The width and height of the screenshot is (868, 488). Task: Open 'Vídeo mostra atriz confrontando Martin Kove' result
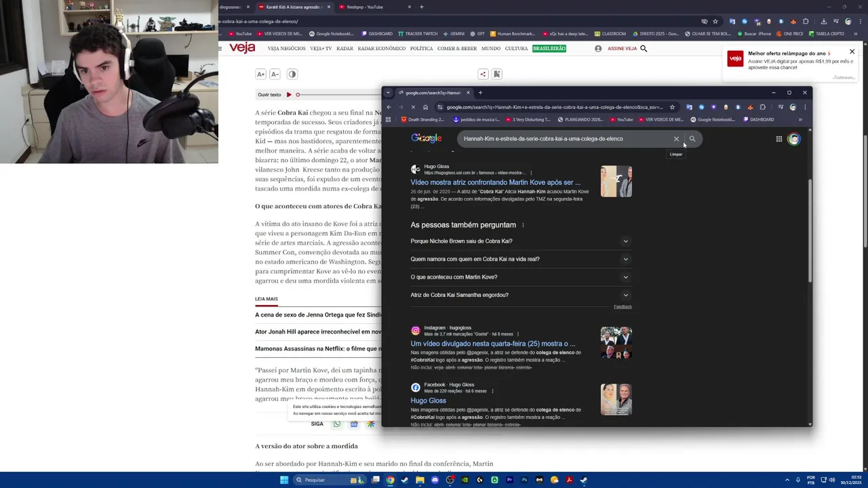click(495, 182)
